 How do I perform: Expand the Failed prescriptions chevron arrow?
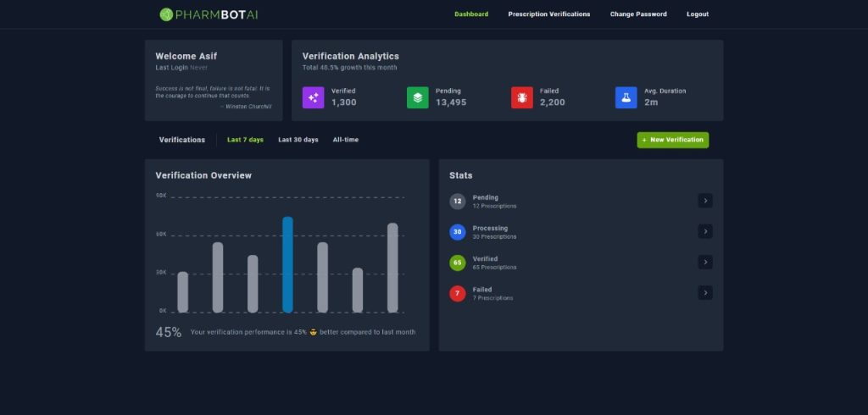[x=705, y=293]
